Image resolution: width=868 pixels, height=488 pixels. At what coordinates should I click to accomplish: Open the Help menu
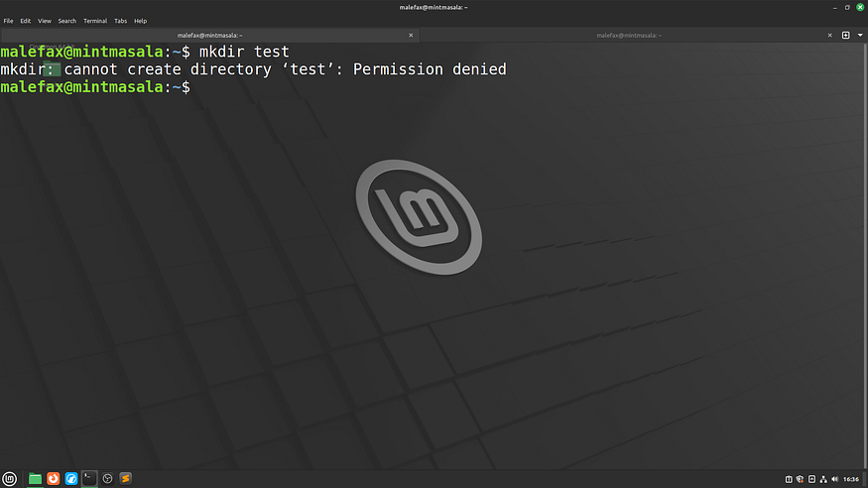pyautogui.click(x=141, y=21)
